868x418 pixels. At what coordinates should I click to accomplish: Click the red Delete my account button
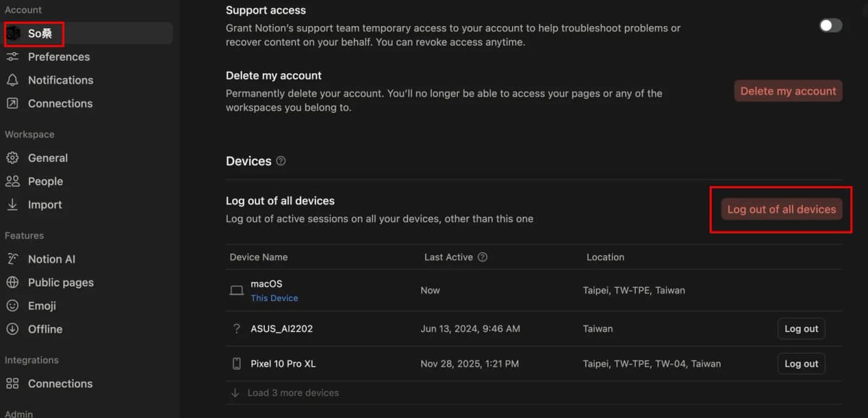pos(788,91)
